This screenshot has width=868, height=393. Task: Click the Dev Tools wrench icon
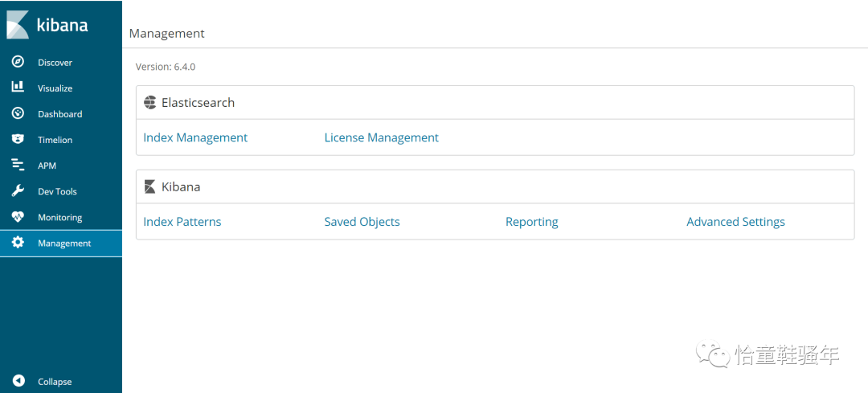(18, 191)
